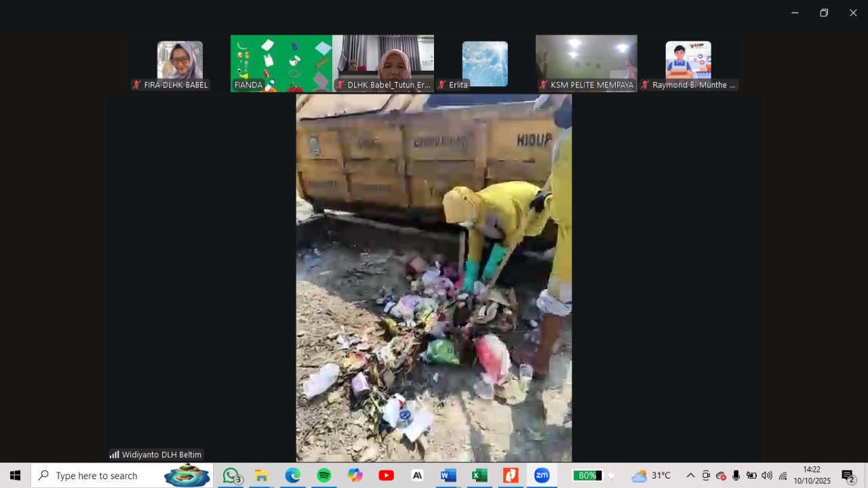
Task: Toggle the system tray microphone icon
Action: point(736,476)
